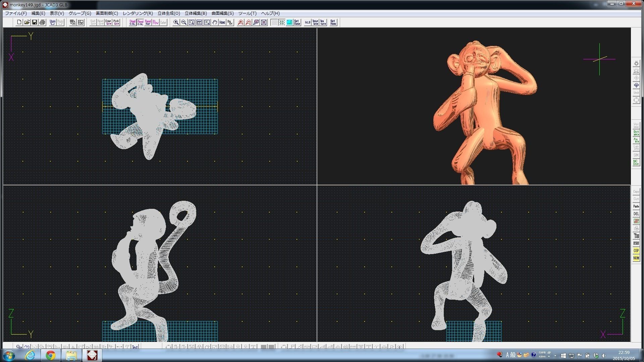Click the GLB toolbar button
The width and height of the screenshot is (644, 362).
pos(308,22)
